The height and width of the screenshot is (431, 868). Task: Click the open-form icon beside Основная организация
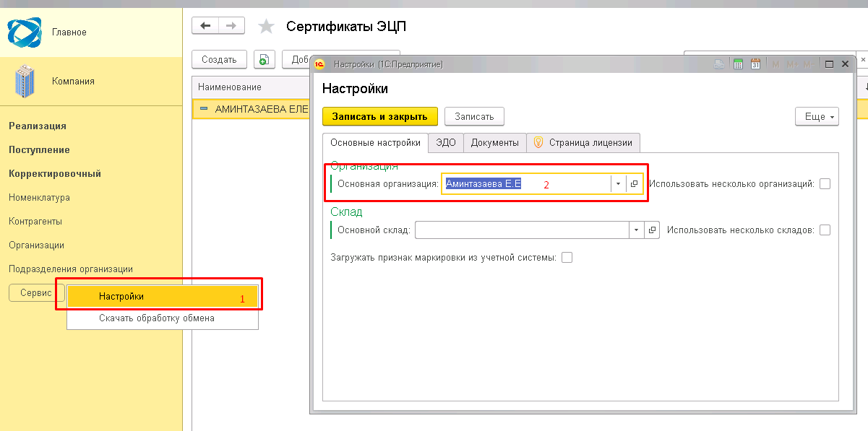pyautogui.click(x=634, y=184)
